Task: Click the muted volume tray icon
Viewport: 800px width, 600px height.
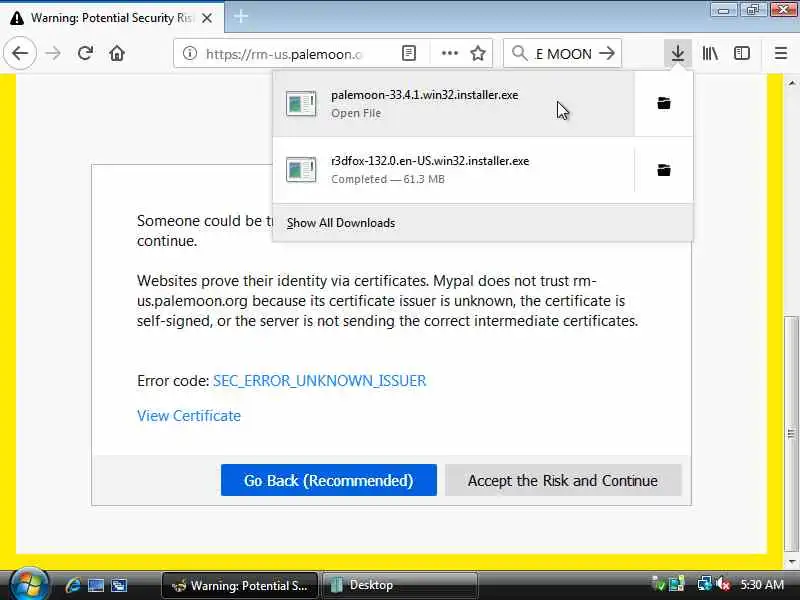Action: pyautogui.click(x=723, y=584)
